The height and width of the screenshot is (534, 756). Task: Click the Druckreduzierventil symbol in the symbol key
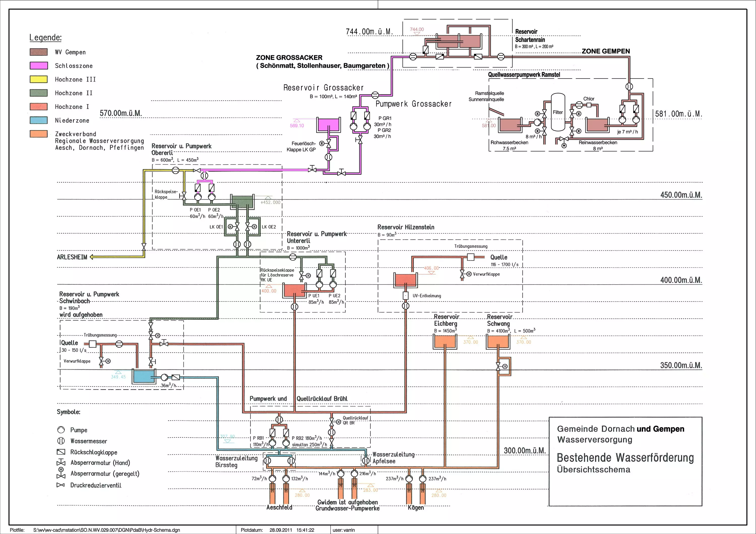pos(60,485)
